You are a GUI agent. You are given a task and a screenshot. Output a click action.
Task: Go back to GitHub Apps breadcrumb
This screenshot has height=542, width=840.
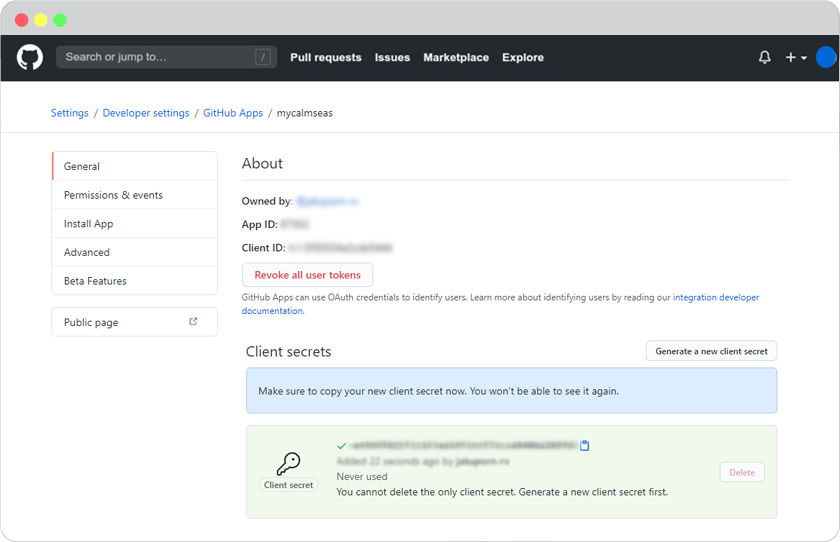pyautogui.click(x=232, y=113)
